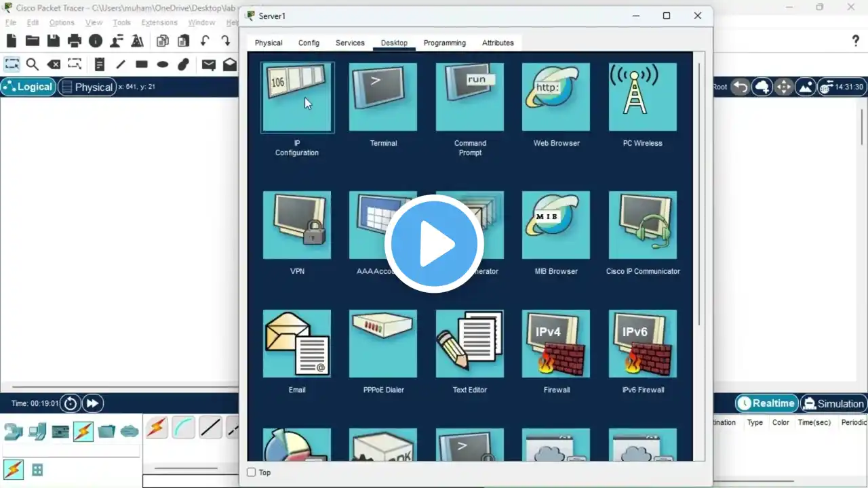Activate the Inspect magnifier tool
Image resolution: width=868 pixels, height=488 pixels.
coord(33,64)
